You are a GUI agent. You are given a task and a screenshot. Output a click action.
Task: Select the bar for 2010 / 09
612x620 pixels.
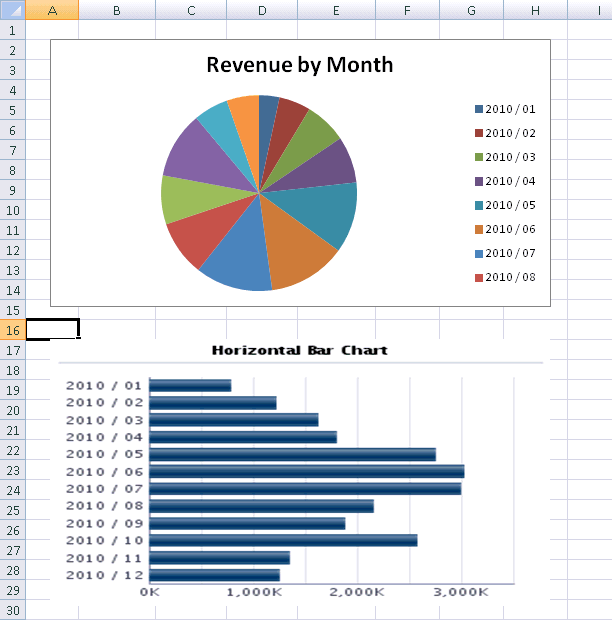(247, 524)
